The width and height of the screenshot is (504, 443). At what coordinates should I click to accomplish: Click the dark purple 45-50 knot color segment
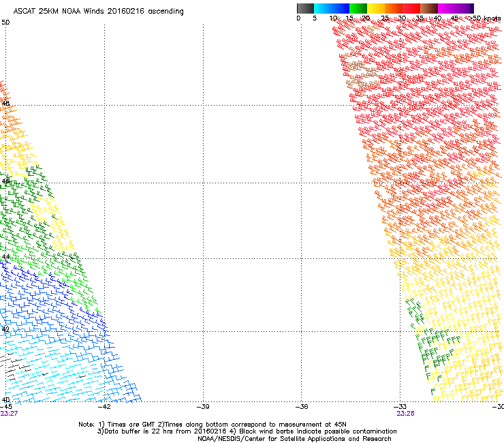464,8
